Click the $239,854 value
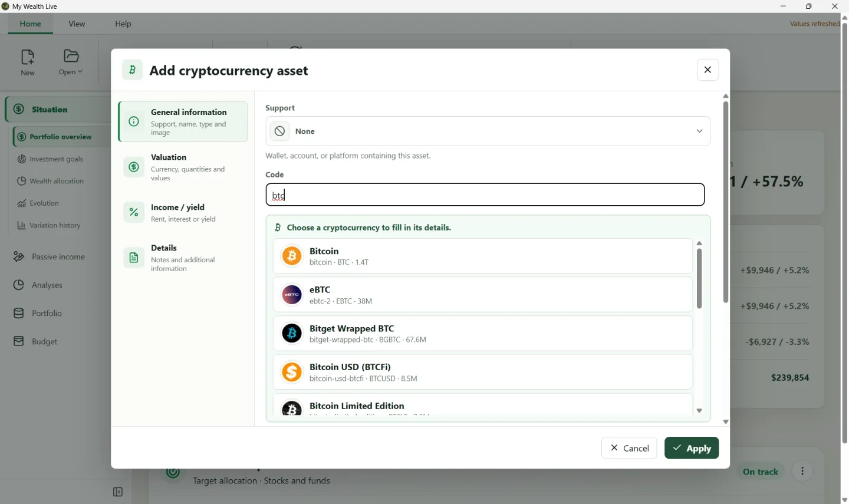 tap(790, 377)
